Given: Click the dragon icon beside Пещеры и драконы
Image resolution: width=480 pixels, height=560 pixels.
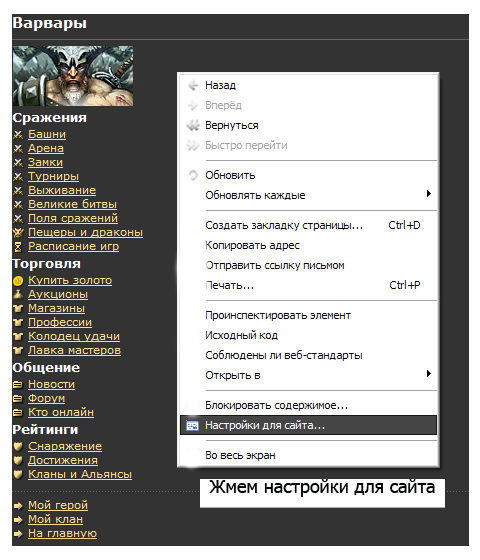Looking at the screenshot, I should click(18, 232).
